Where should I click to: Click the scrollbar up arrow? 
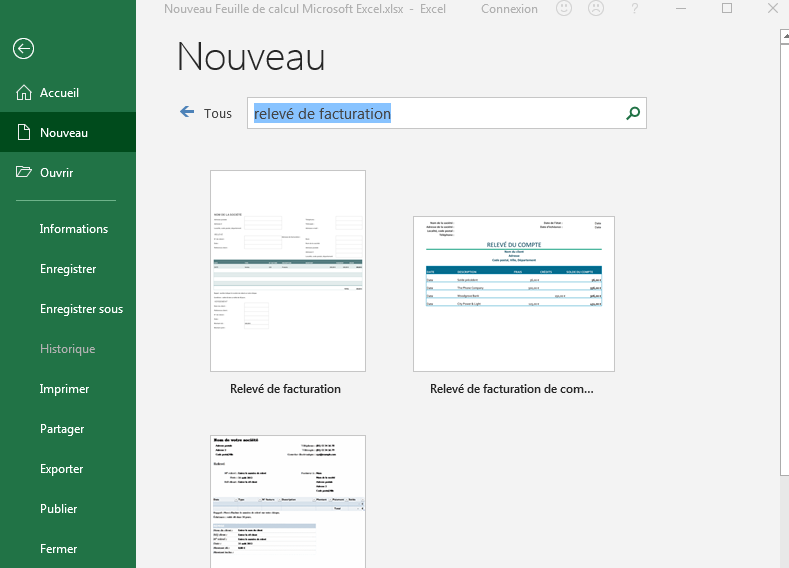pos(784,37)
